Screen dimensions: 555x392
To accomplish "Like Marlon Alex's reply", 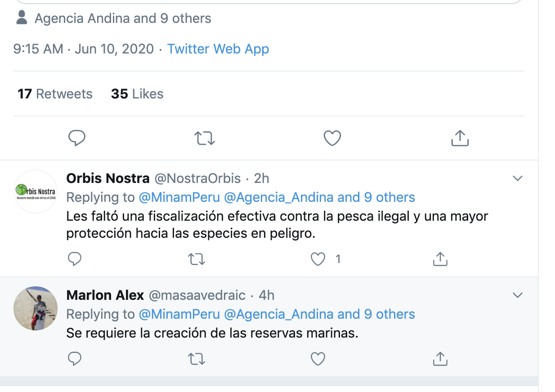I will click(318, 358).
